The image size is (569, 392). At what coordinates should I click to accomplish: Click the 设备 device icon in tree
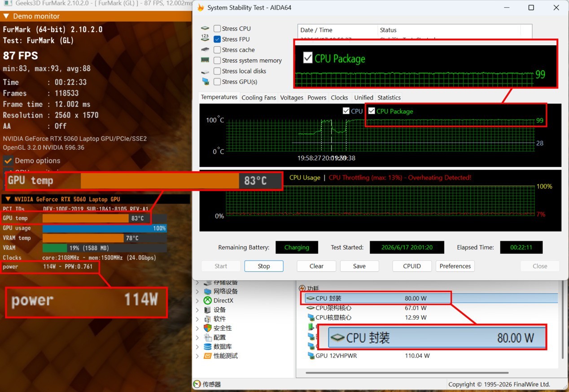pos(207,310)
